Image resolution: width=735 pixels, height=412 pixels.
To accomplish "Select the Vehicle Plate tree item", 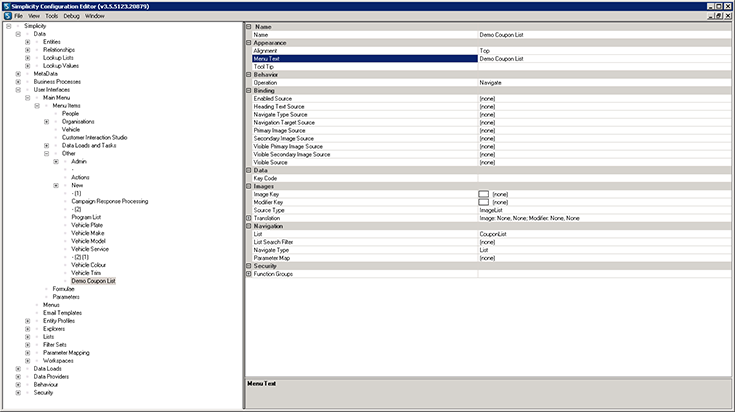I will click(x=87, y=225).
